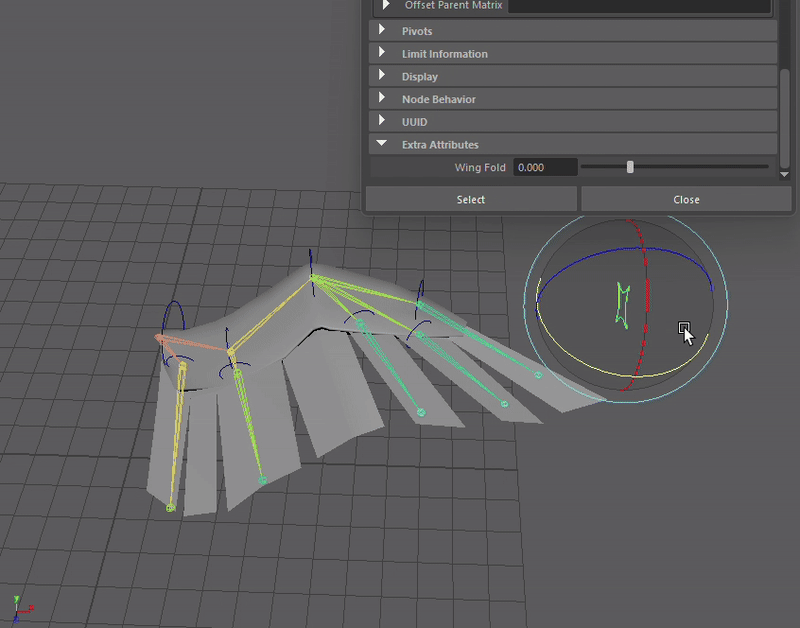
Task: Expand the Node Behavior section
Action: 384,98
